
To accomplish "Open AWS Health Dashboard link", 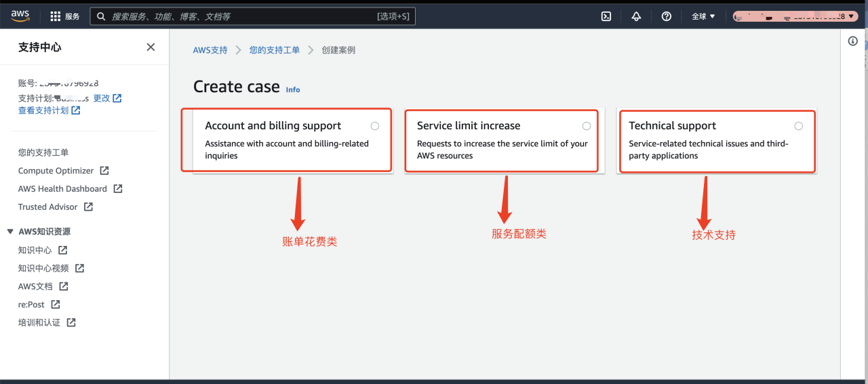I will pyautogui.click(x=62, y=188).
